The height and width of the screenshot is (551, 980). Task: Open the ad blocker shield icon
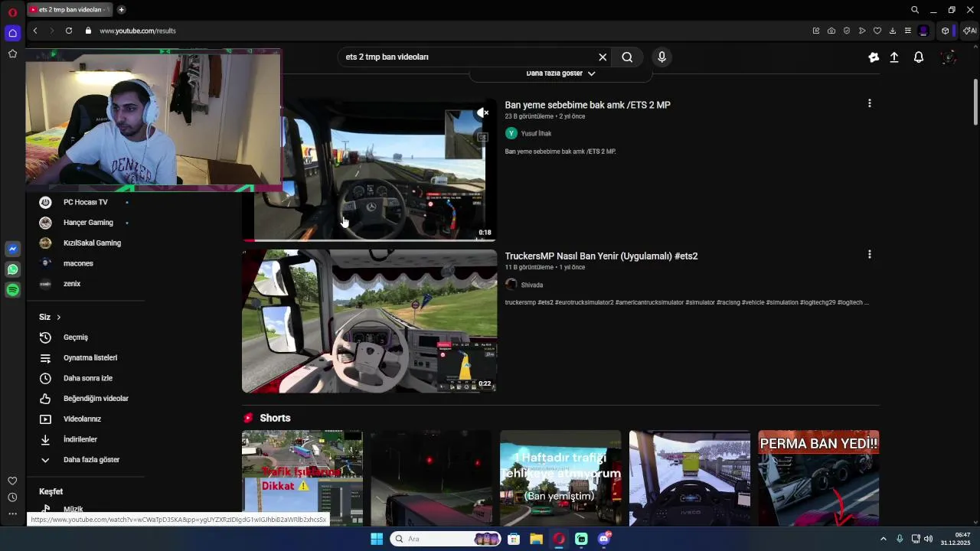point(847,31)
